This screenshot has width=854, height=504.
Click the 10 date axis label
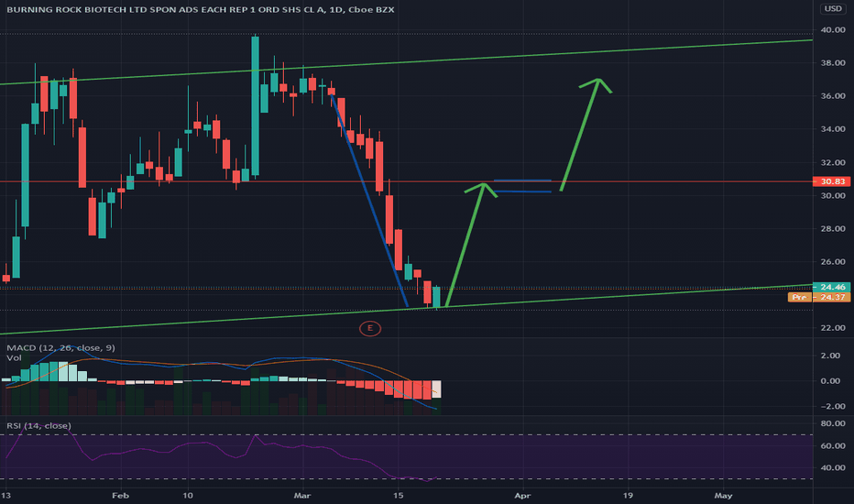[188, 495]
